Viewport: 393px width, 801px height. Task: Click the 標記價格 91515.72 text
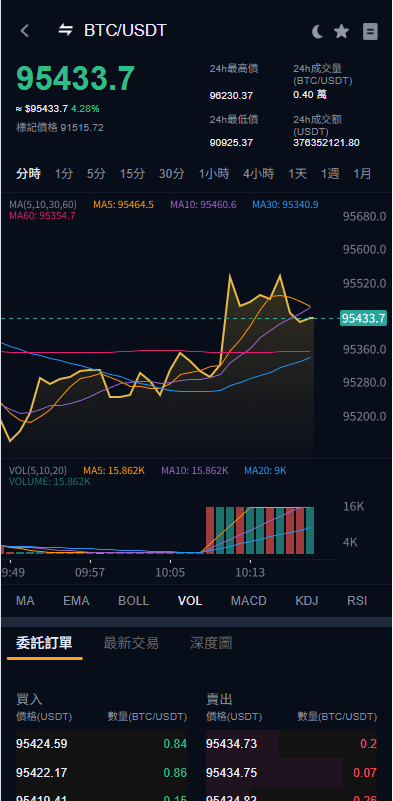[60, 128]
